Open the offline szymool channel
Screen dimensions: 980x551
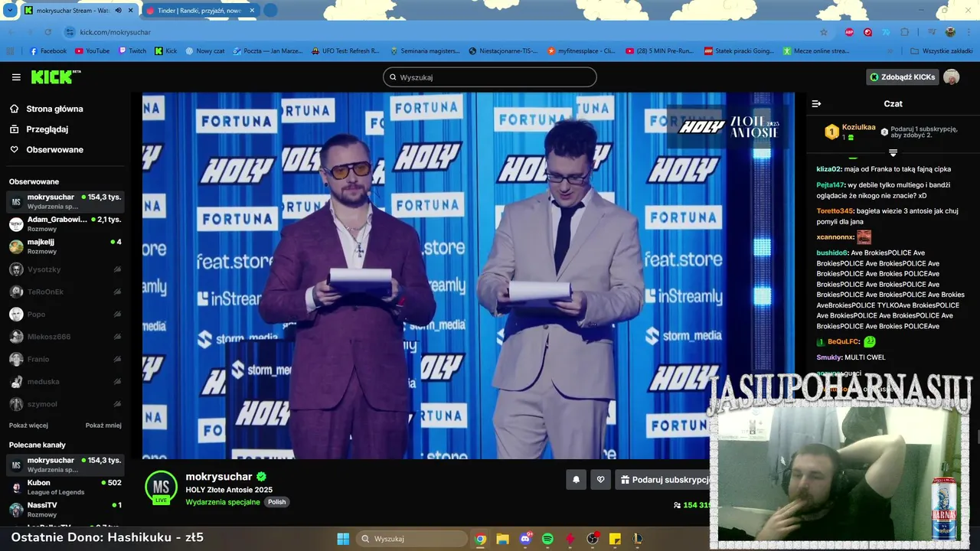(65, 404)
